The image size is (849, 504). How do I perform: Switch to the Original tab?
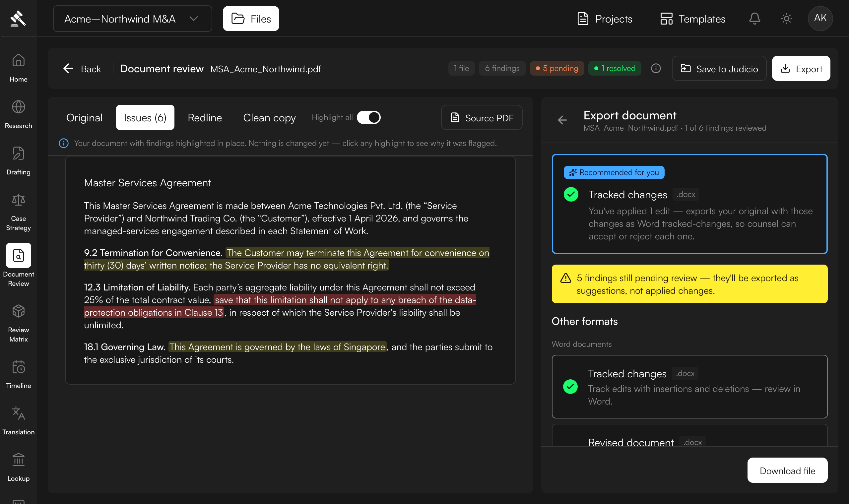coord(84,117)
